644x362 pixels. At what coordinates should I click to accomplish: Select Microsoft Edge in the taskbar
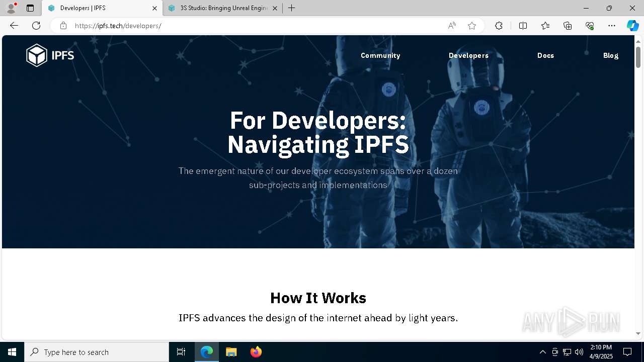click(207, 352)
